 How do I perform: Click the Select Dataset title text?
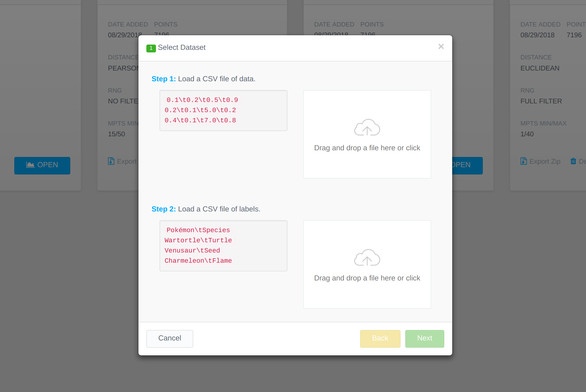click(182, 47)
